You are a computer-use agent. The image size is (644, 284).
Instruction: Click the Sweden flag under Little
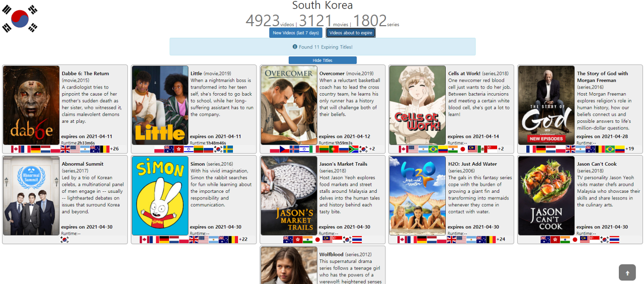228,149
